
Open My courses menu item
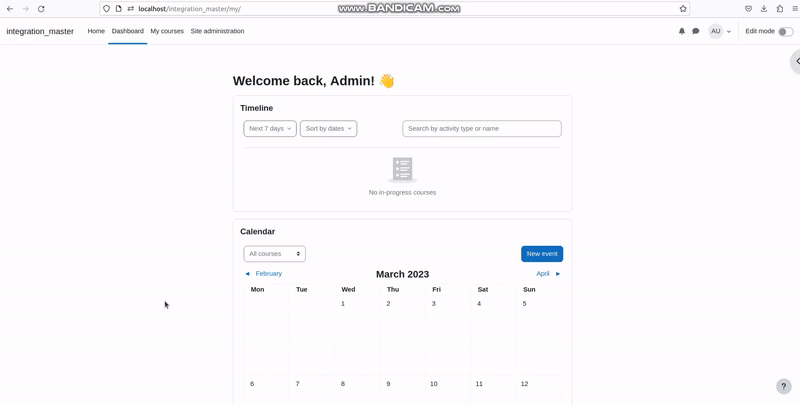[x=167, y=31]
